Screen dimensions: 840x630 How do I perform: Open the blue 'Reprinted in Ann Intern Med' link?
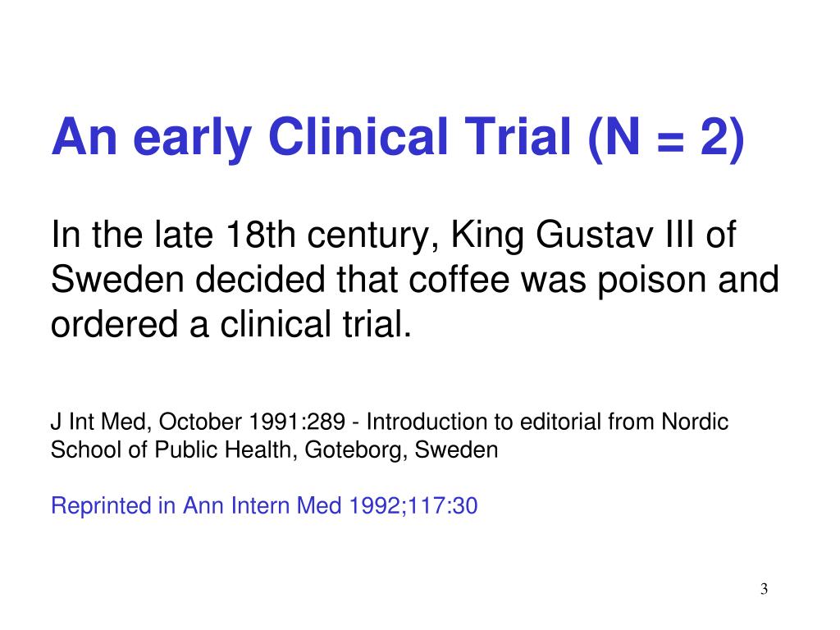(196, 505)
